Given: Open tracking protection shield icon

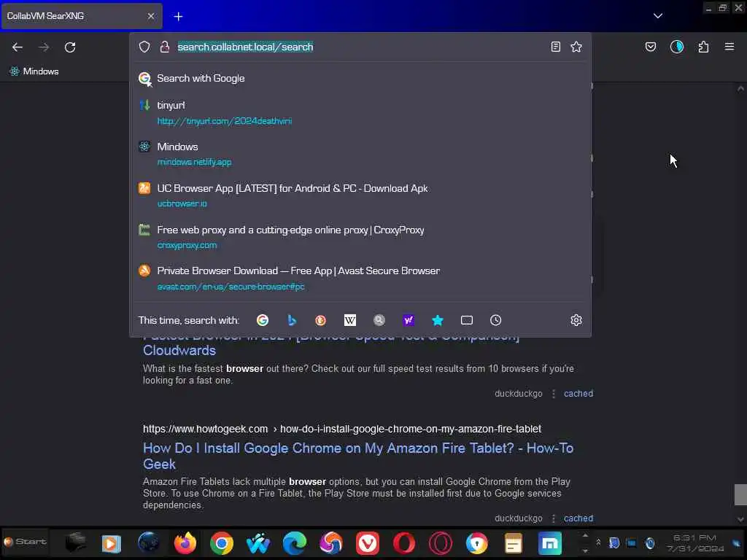Looking at the screenshot, I should point(144,47).
